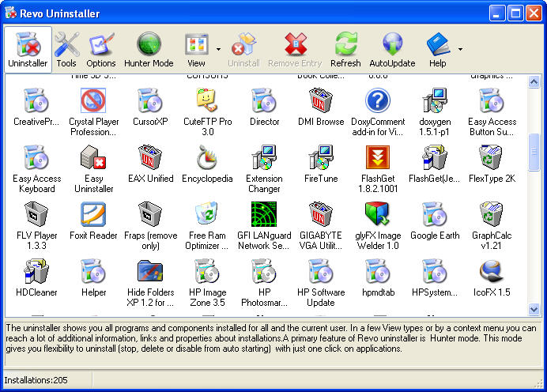This screenshot has height=392, width=547.
Task: Expand the Help dropdown arrow
Action: click(x=460, y=48)
